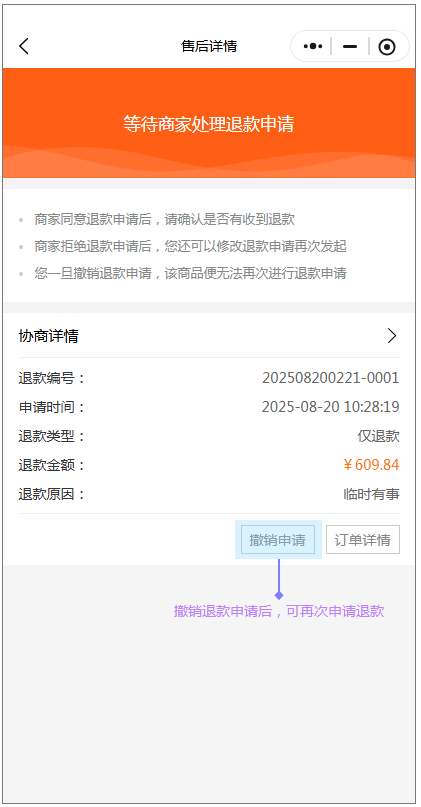Image resolution: width=421 pixels, height=807 pixels.
Task: Open 订单详情 button
Action: click(363, 539)
